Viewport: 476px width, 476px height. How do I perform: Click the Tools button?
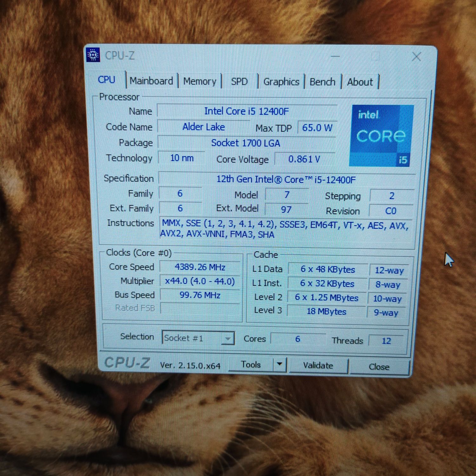pos(251,364)
